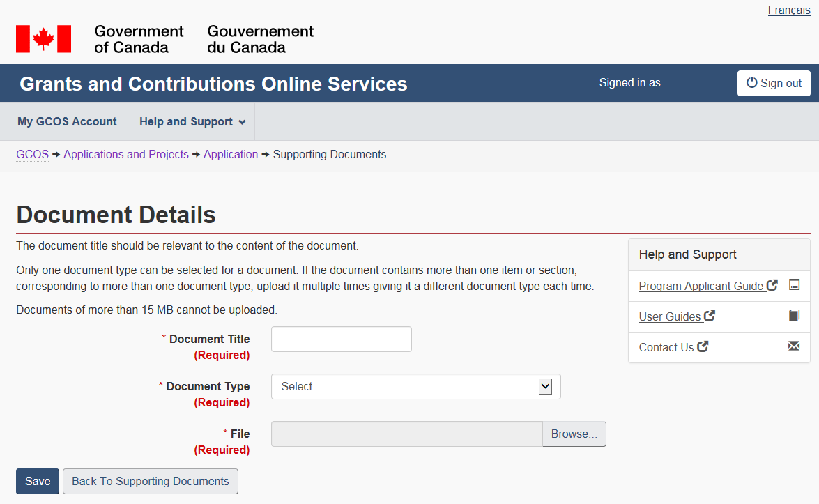Click the external link icon beside Contact Us
The height and width of the screenshot is (504, 819).
tap(703, 346)
